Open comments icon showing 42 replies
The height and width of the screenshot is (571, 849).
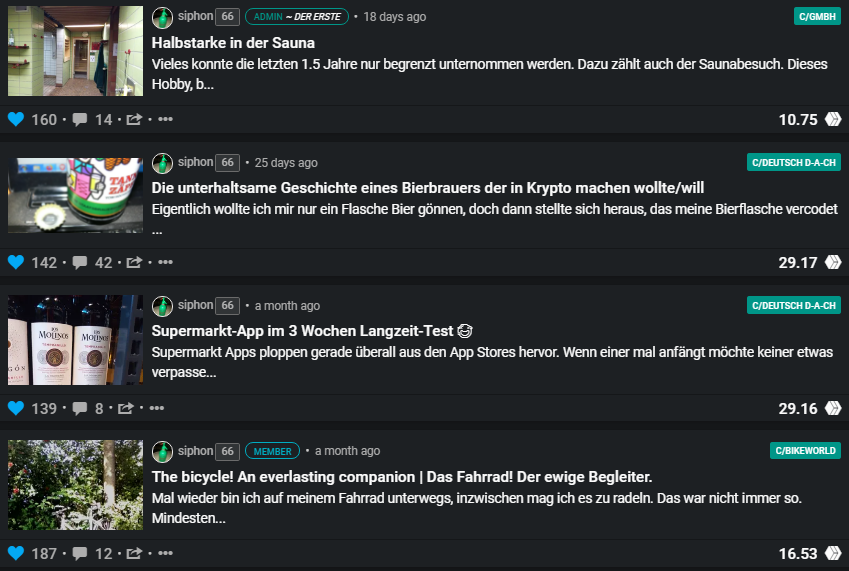point(80,263)
